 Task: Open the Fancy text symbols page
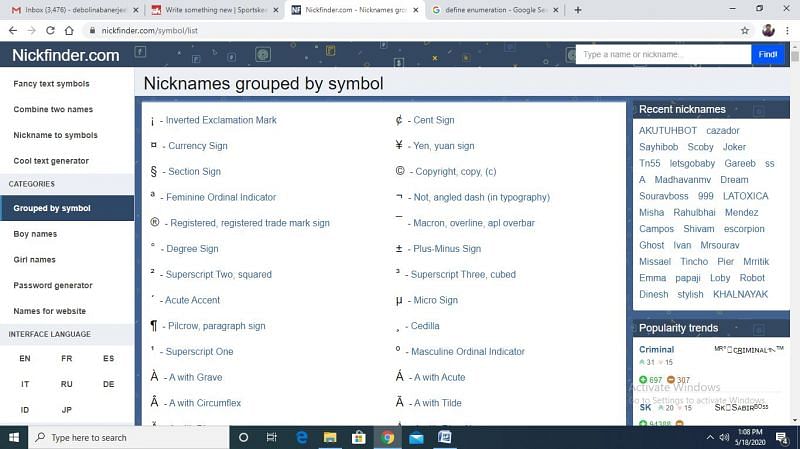pos(51,84)
